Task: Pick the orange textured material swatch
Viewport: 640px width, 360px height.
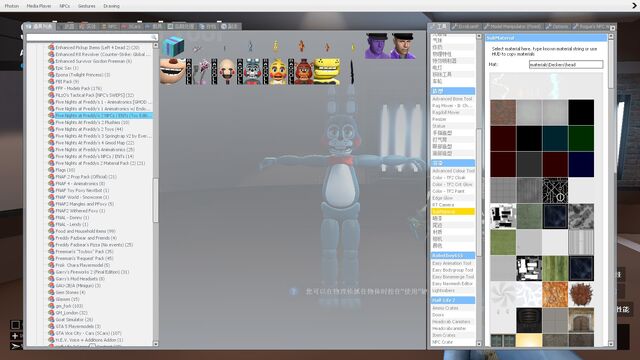Action: tap(555, 294)
